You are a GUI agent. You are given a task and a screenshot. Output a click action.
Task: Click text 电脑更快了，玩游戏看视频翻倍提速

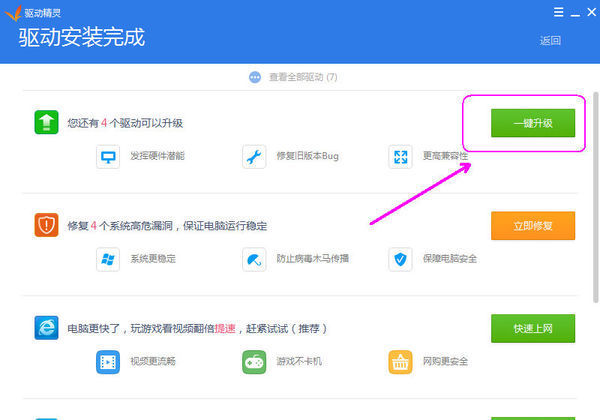152,329
